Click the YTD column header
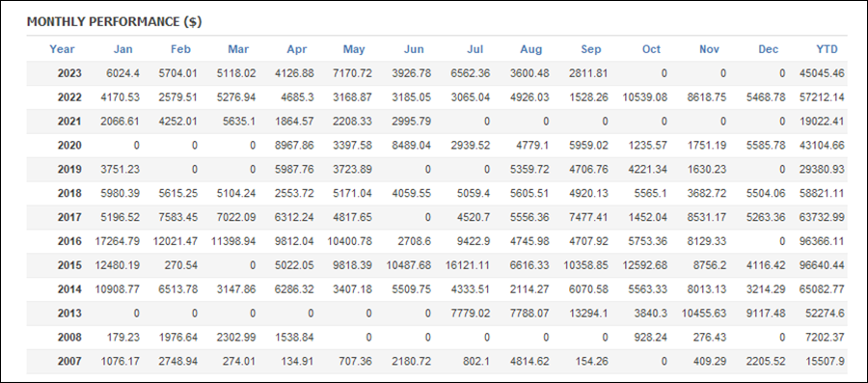The width and height of the screenshot is (868, 383). pyautogui.click(x=827, y=49)
